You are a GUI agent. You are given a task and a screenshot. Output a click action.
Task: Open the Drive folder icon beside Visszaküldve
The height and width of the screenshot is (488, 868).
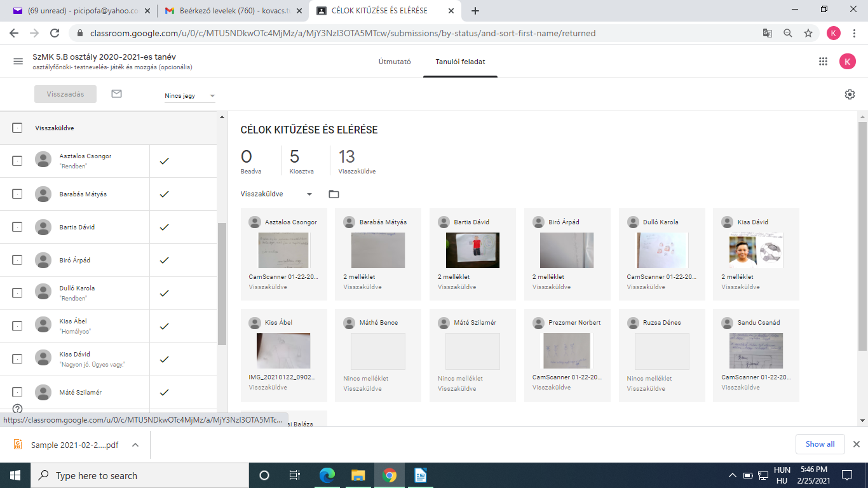[334, 194]
